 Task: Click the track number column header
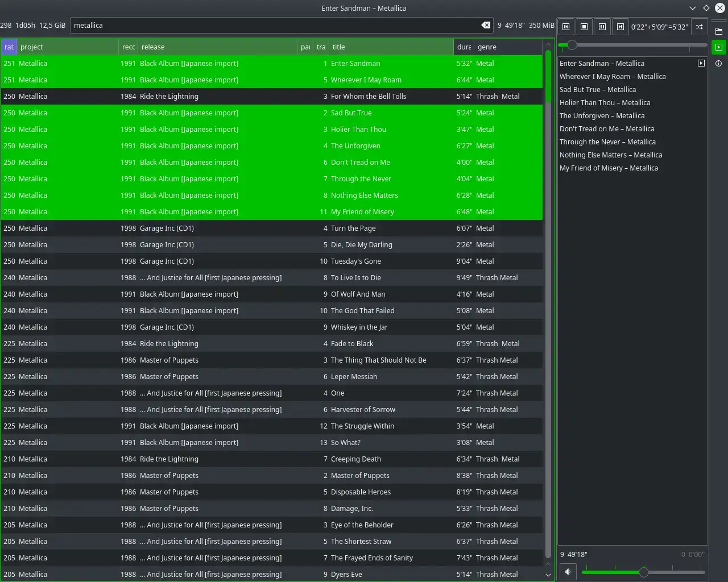click(321, 47)
